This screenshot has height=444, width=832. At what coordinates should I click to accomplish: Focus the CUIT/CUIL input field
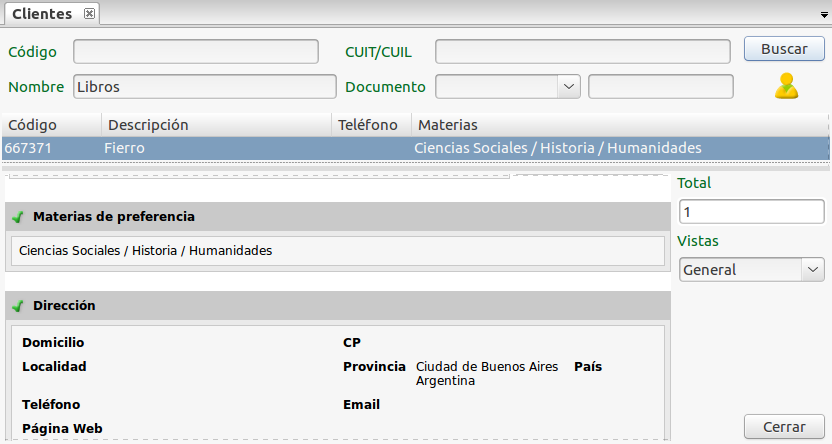click(x=583, y=51)
